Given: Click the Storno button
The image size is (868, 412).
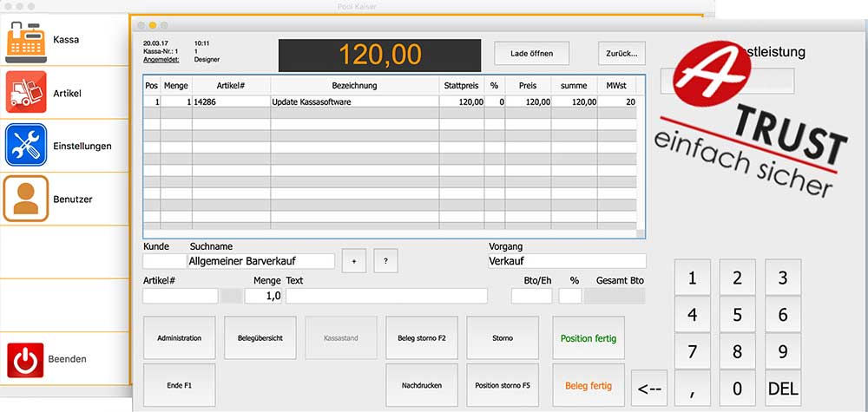Looking at the screenshot, I should [x=503, y=338].
